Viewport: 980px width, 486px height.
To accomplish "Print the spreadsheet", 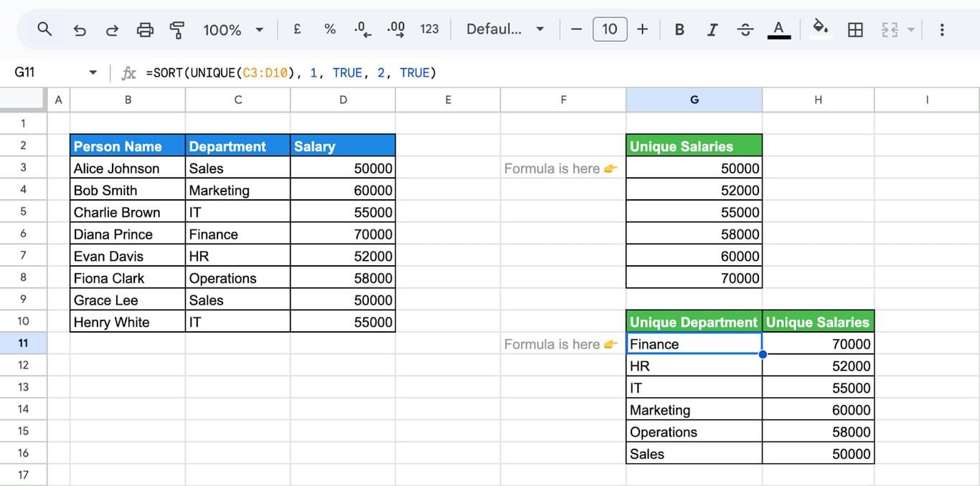I will tap(145, 30).
